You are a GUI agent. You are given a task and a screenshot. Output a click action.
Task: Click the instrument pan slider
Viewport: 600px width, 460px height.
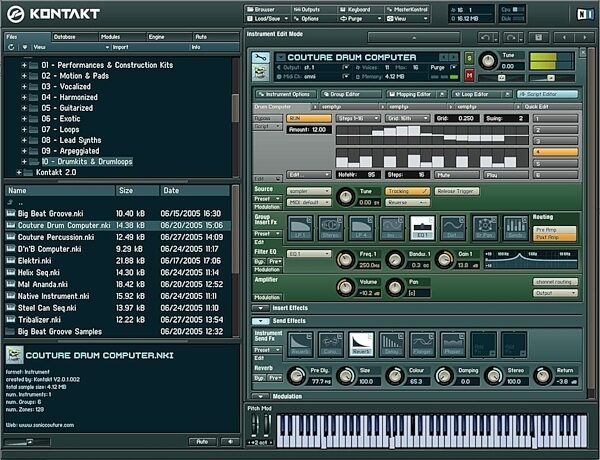click(501, 78)
